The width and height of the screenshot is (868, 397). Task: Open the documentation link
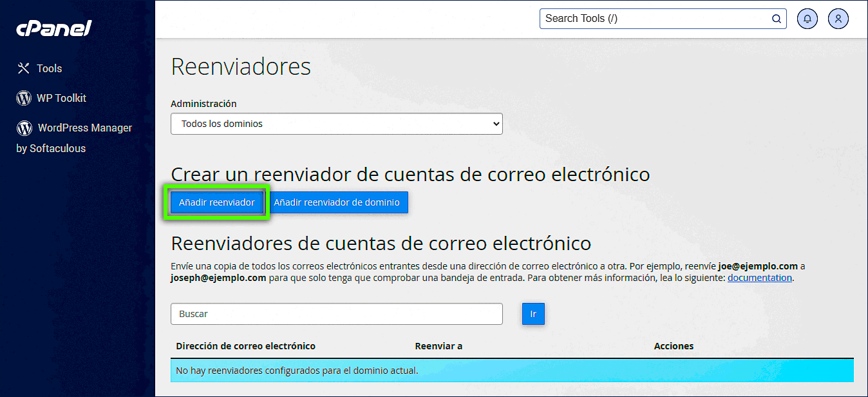pos(759,278)
